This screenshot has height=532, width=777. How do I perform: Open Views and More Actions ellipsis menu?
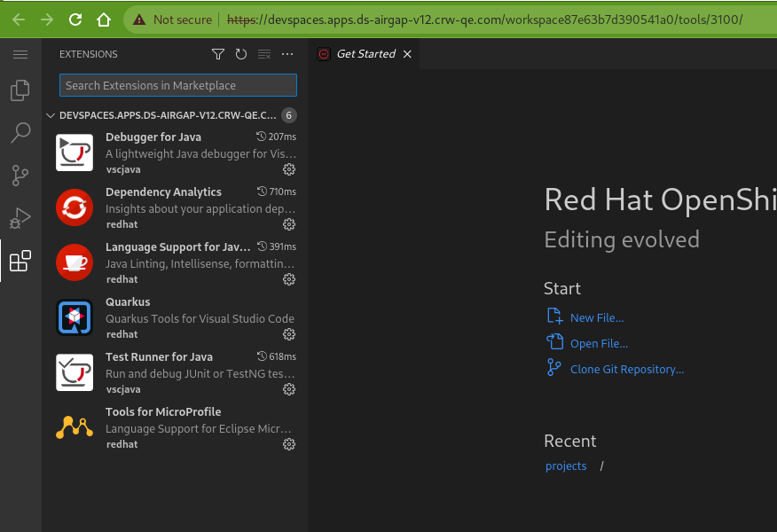(286, 55)
